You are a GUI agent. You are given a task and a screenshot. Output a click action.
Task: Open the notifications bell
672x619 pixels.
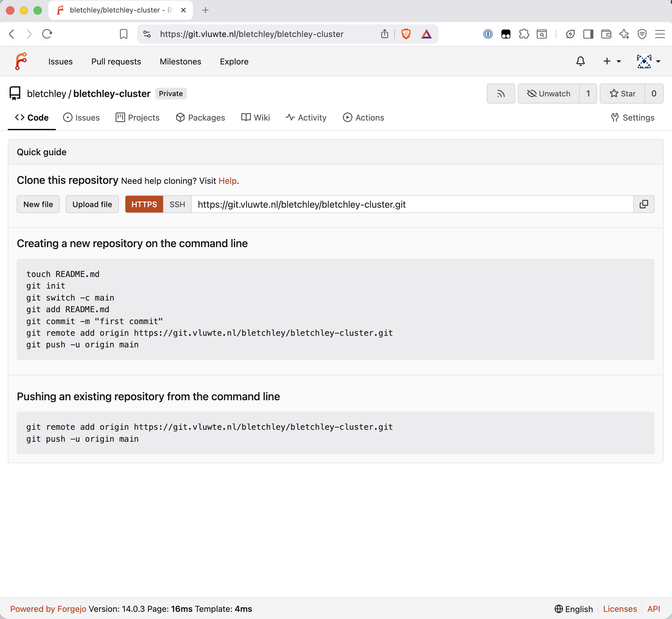click(x=580, y=61)
